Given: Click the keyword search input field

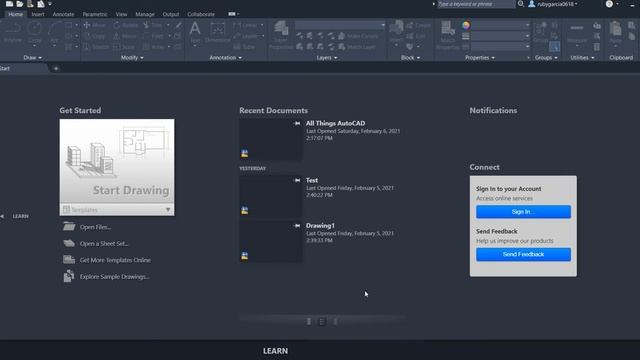Looking at the screenshot, I should [x=476, y=4].
